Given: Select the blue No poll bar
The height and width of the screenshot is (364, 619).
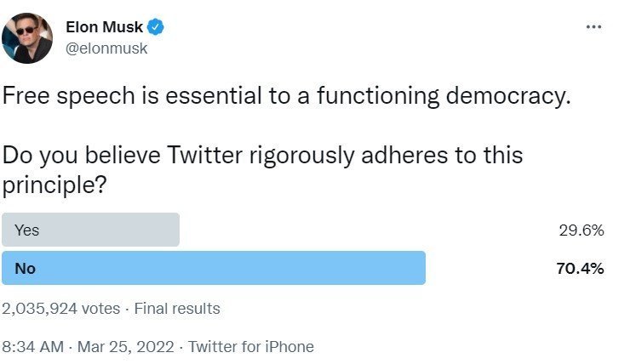Looking at the screenshot, I should (214, 268).
